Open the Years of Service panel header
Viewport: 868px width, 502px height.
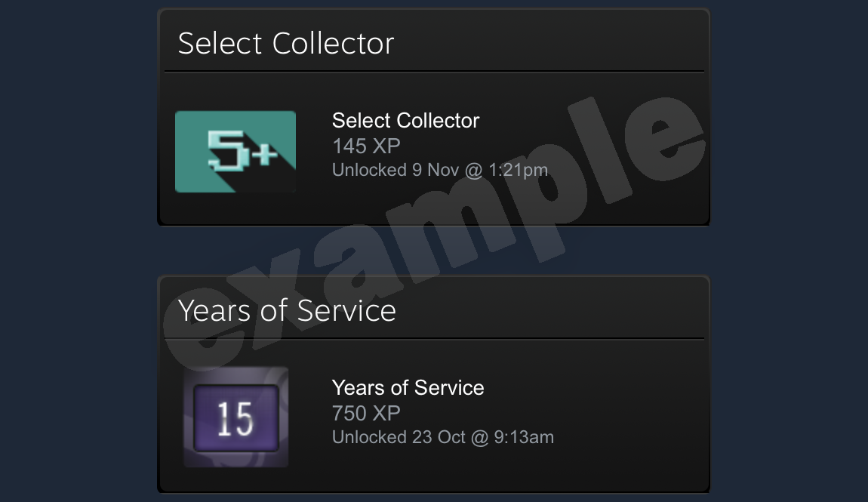click(287, 310)
